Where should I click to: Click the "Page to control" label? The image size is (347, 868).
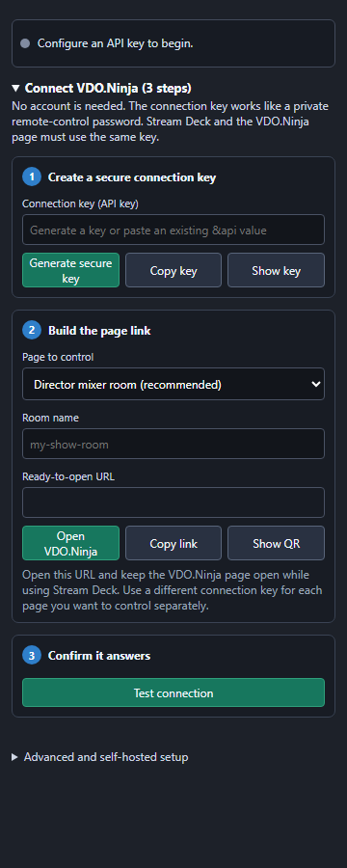(58, 357)
